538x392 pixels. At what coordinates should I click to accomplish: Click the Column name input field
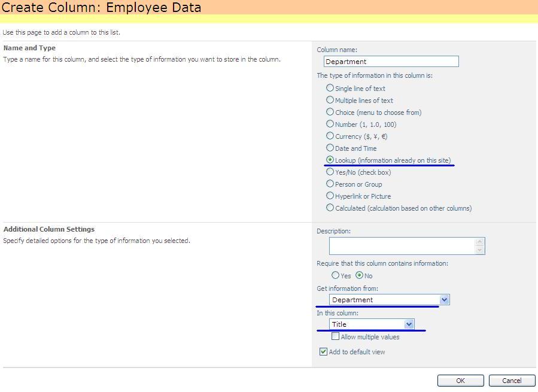pyautogui.click(x=390, y=61)
